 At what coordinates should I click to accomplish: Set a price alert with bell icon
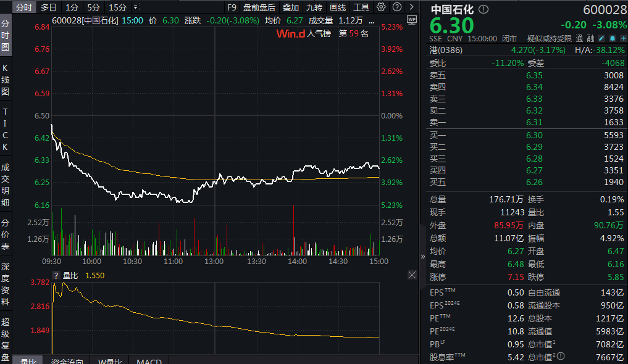tap(611, 38)
